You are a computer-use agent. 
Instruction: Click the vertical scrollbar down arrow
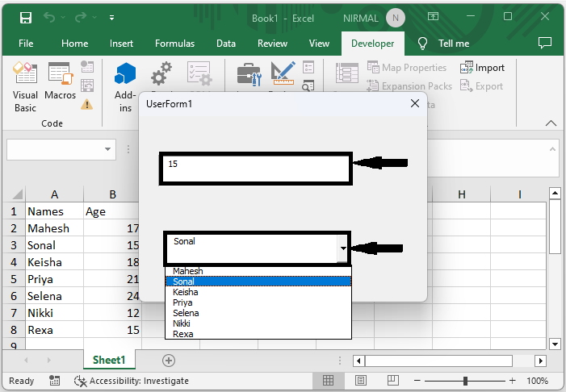[555, 344]
